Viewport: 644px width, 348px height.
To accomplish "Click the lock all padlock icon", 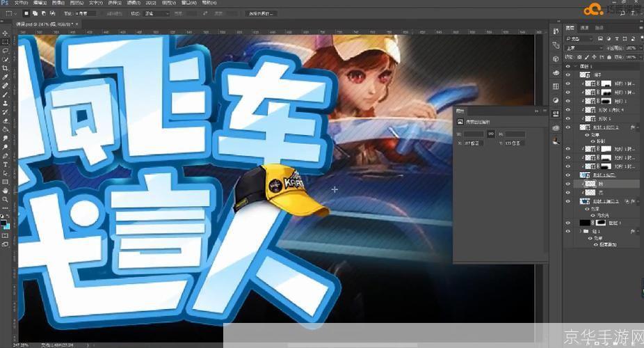I will (x=609, y=57).
